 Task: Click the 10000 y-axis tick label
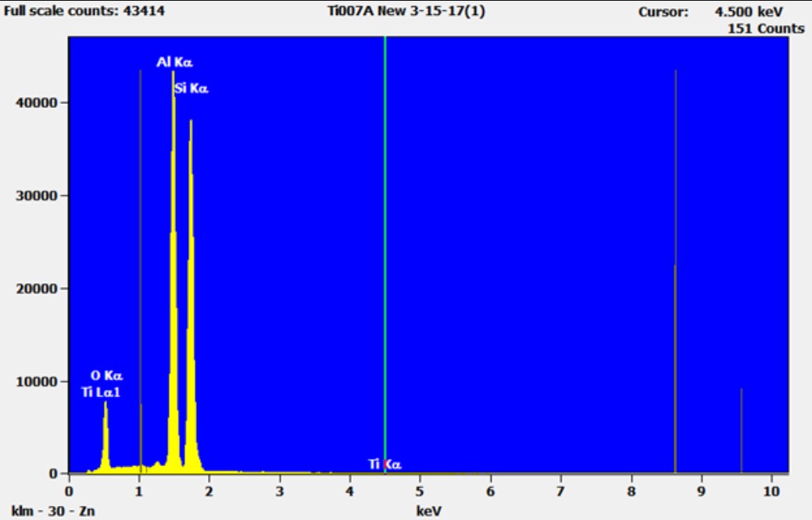click(x=36, y=382)
